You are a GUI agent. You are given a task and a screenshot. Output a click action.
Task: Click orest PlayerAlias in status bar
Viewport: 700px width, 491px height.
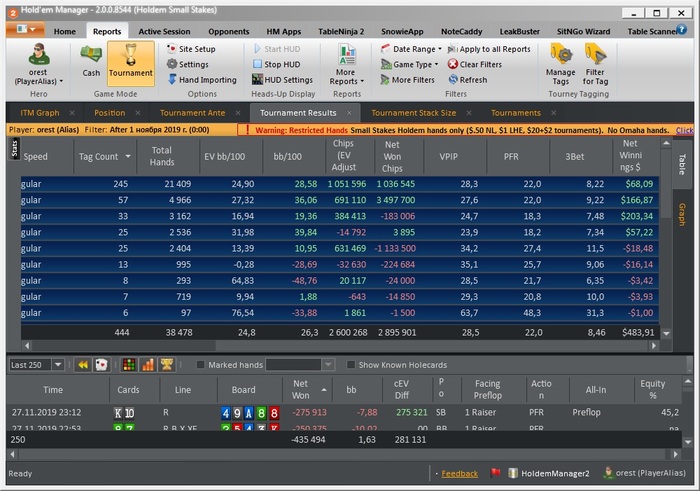click(x=645, y=473)
